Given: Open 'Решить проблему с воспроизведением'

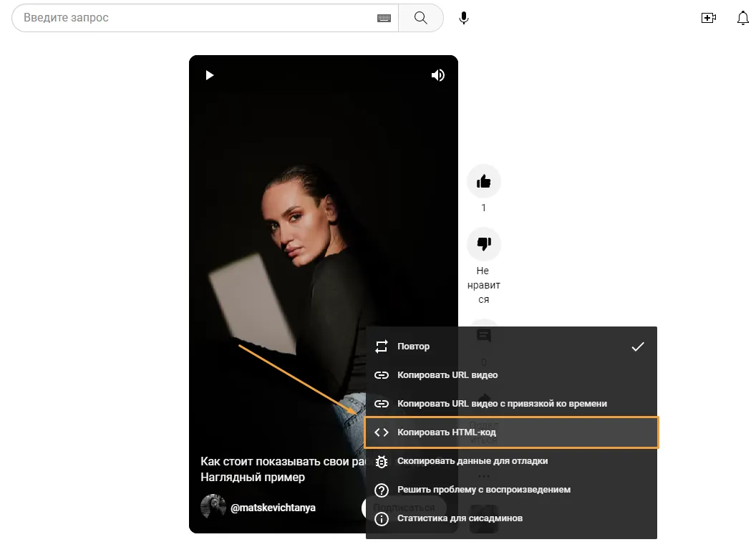Looking at the screenshot, I should point(511,490).
